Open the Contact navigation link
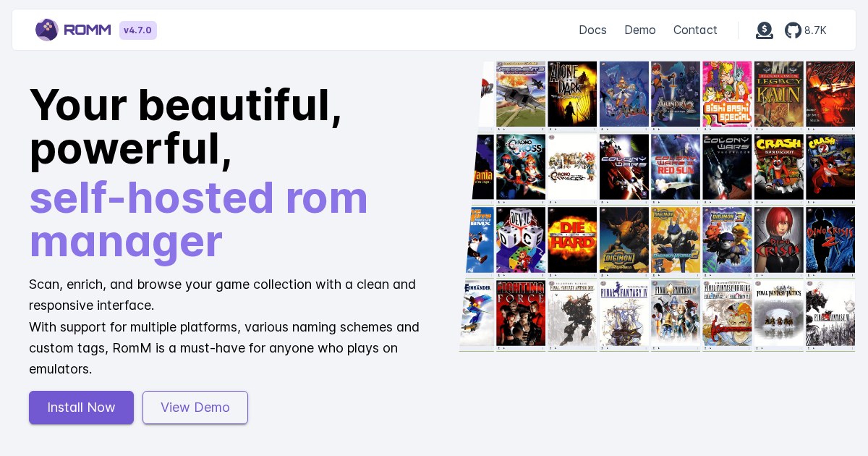This screenshot has width=868, height=456. 695,30
